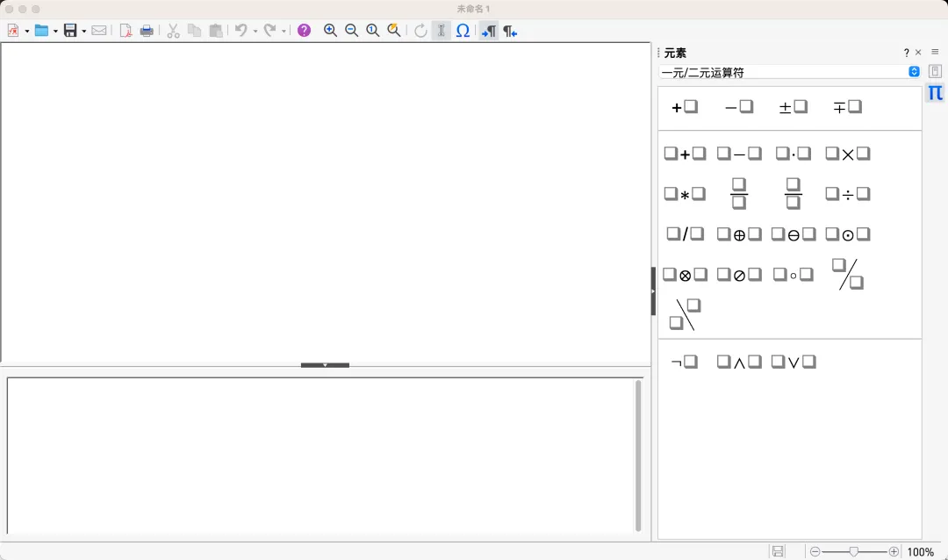948x560 pixels.
Task: Insert the unary plus sign element
Action: (685, 107)
